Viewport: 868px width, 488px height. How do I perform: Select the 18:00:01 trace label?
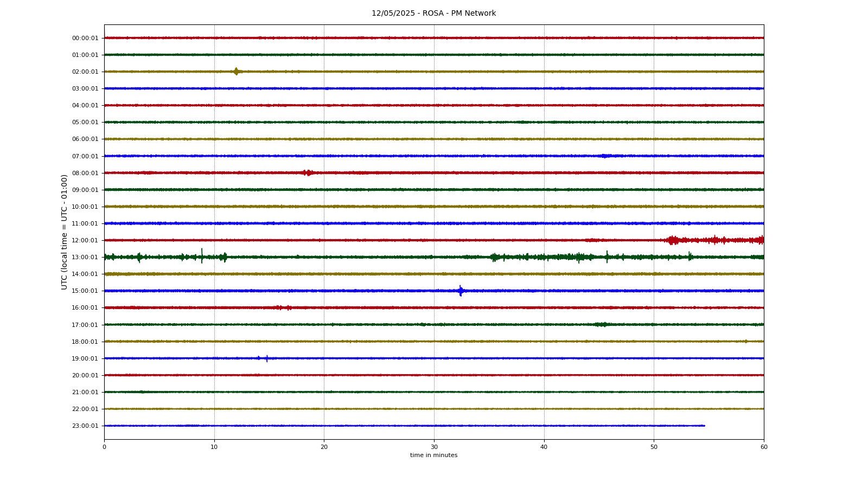tap(85, 342)
